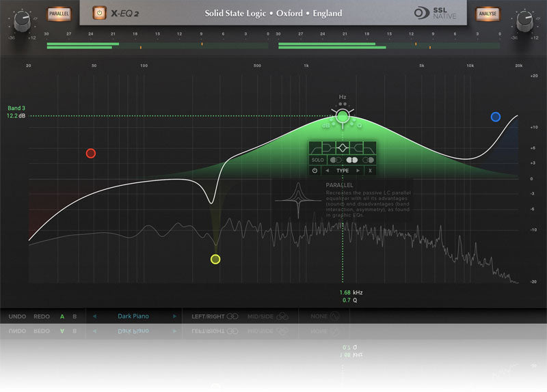Load previous preset with left arrow
Screen dimensions: 547x392
tap(94, 316)
